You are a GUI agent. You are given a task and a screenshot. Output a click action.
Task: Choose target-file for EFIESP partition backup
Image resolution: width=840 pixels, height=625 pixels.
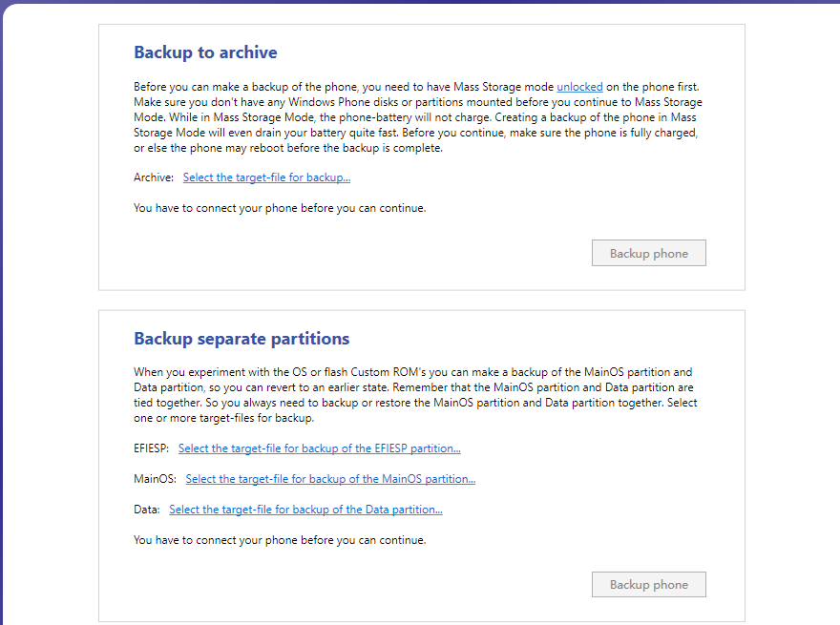[x=319, y=448]
